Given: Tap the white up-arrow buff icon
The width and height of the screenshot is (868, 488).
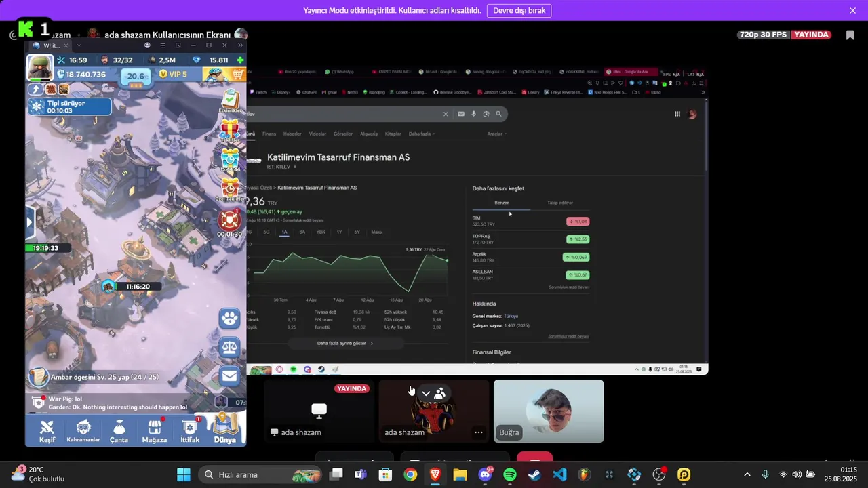Looking at the screenshot, I should [35, 89].
